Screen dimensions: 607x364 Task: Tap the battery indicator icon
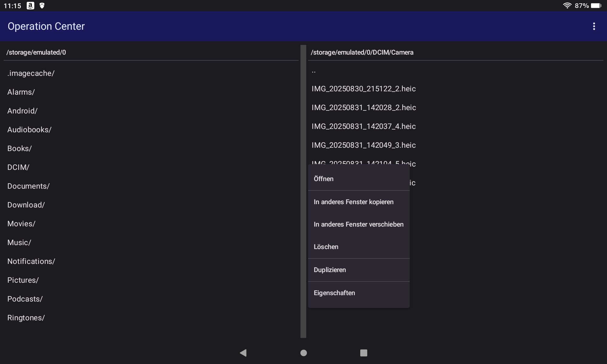coord(596,5)
